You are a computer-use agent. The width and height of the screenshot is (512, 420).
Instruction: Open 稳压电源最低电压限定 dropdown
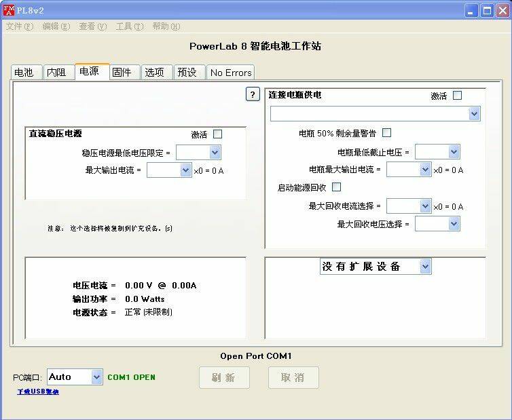point(198,153)
